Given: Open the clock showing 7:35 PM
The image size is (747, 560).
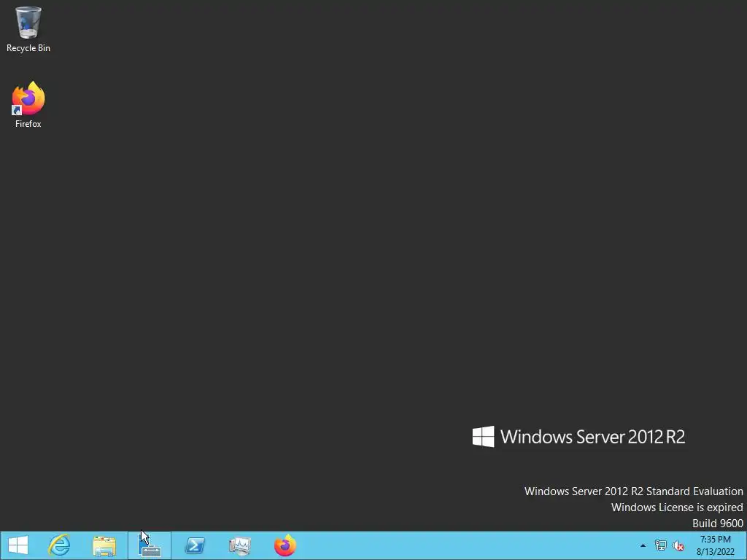Looking at the screenshot, I should (715, 540).
